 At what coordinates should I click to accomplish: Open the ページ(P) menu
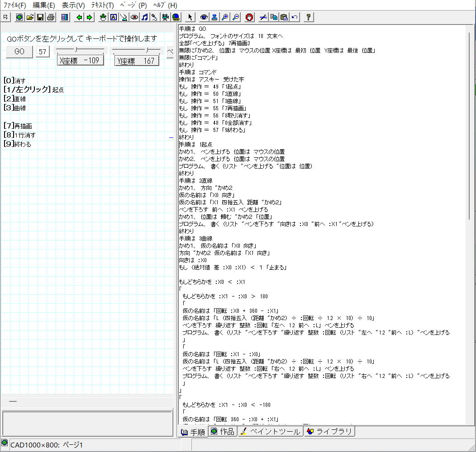[x=133, y=5]
